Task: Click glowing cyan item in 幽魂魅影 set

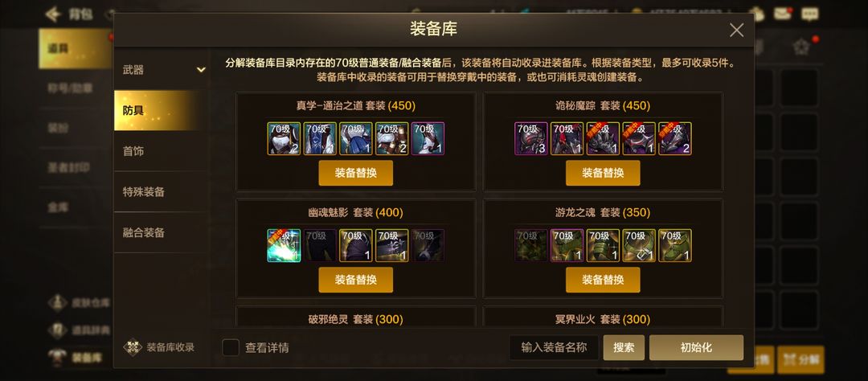Action: point(284,245)
